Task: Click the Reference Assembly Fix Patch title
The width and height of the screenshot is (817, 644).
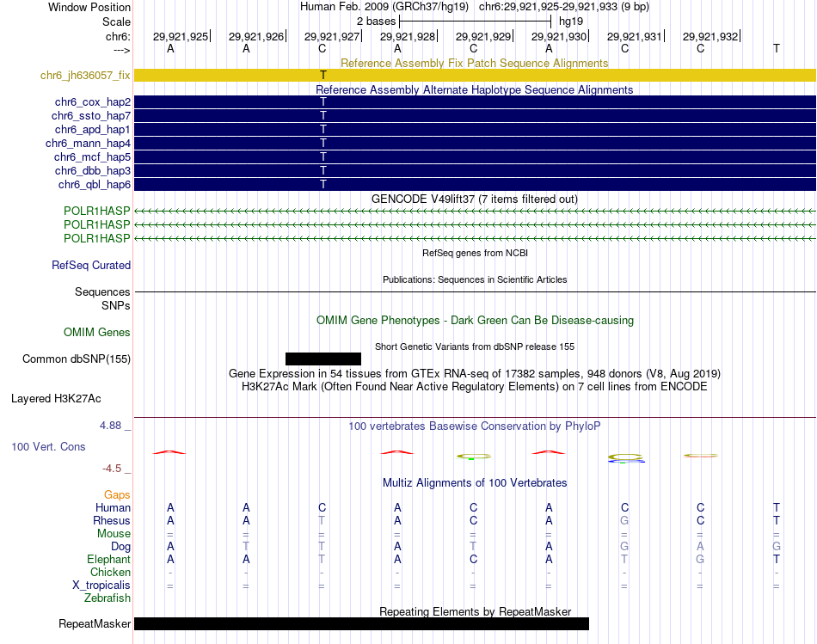Action: tap(474, 63)
